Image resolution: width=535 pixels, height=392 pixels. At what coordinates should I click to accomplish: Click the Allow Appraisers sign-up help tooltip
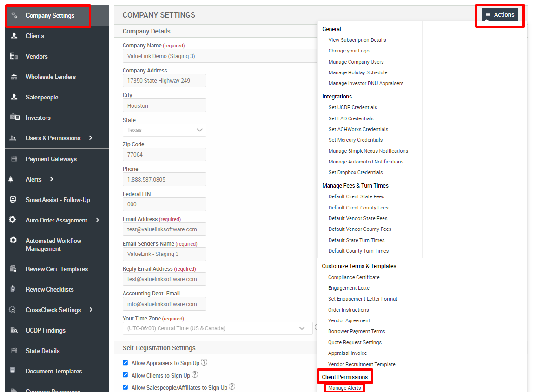pos(203,362)
